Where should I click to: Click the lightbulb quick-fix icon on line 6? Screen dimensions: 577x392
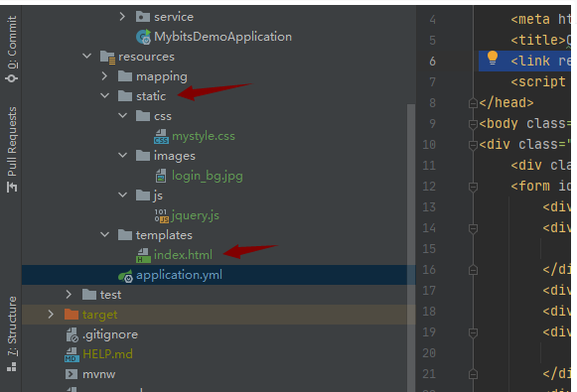[493, 59]
